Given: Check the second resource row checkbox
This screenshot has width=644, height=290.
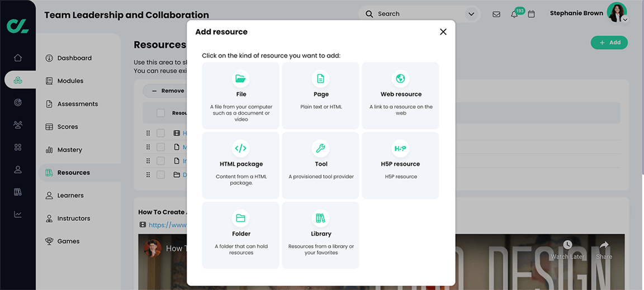Looking at the screenshot, I should click(x=160, y=146).
